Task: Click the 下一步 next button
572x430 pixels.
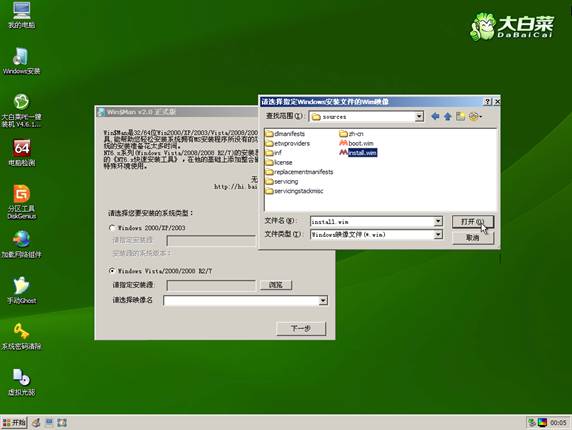Action: tap(301, 328)
